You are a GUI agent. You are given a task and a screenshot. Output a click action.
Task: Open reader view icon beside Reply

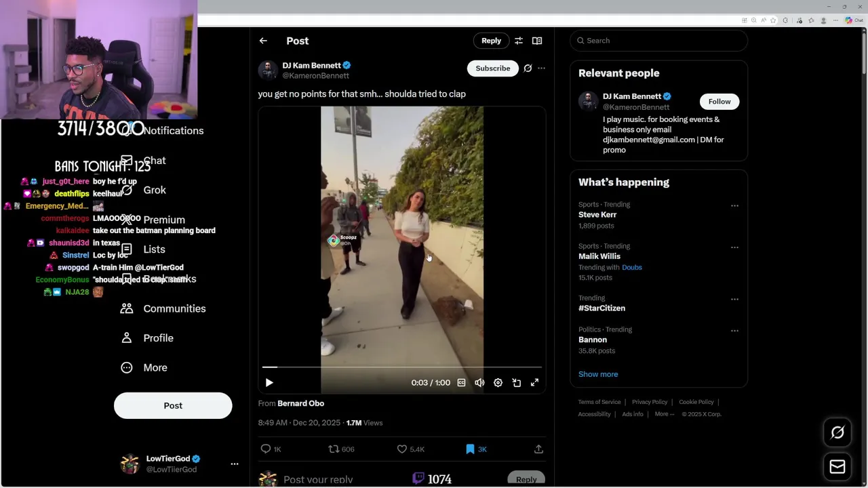coord(537,41)
